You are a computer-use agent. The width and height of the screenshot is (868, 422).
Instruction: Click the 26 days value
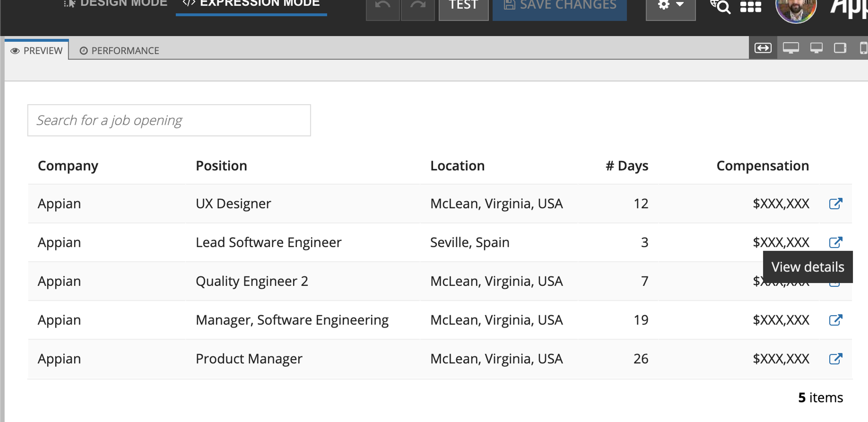click(x=641, y=359)
